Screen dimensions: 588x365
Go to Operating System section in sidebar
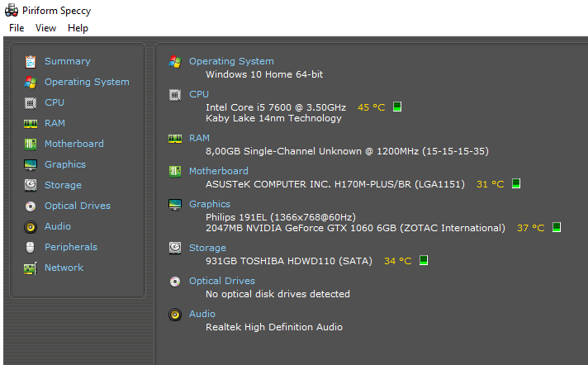(x=87, y=82)
